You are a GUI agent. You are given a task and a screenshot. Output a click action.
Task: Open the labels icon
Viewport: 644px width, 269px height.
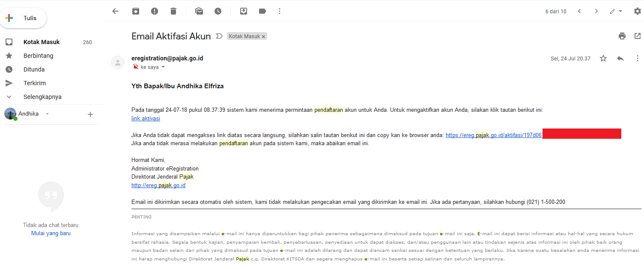(x=262, y=11)
